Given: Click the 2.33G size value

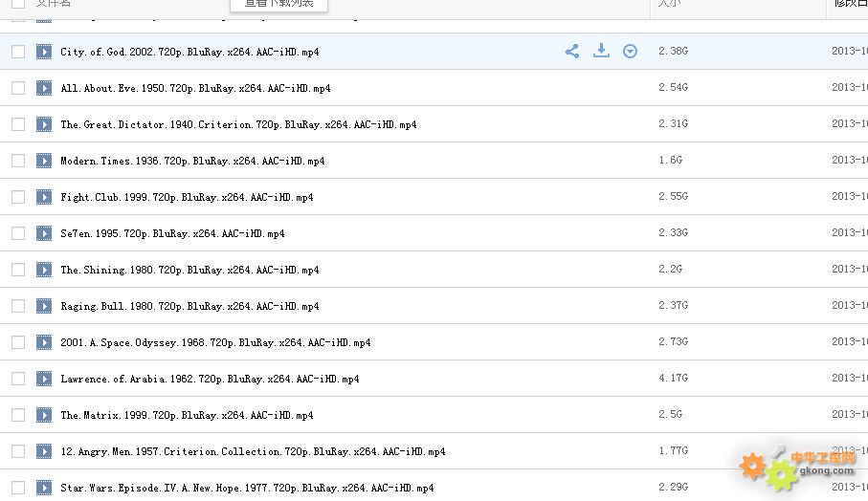Looking at the screenshot, I should click(x=673, y=232).
